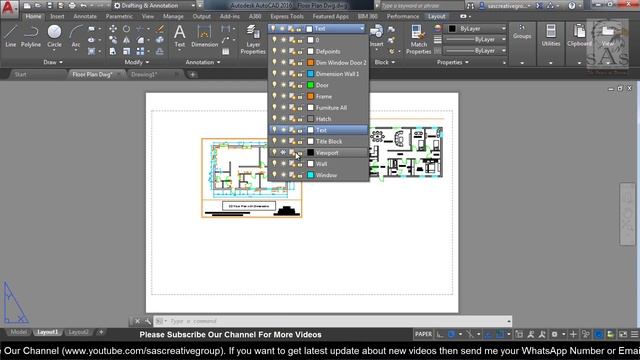Activate Match Properties tool
The width and height of the screenshot is (640, 360).
(418, 39)
